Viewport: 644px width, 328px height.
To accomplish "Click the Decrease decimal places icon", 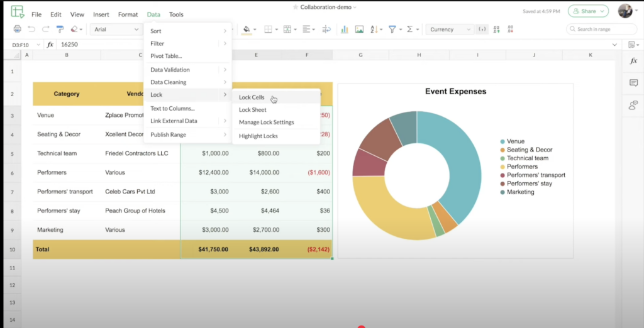I will pyautogui.click(x=511, y=29).
